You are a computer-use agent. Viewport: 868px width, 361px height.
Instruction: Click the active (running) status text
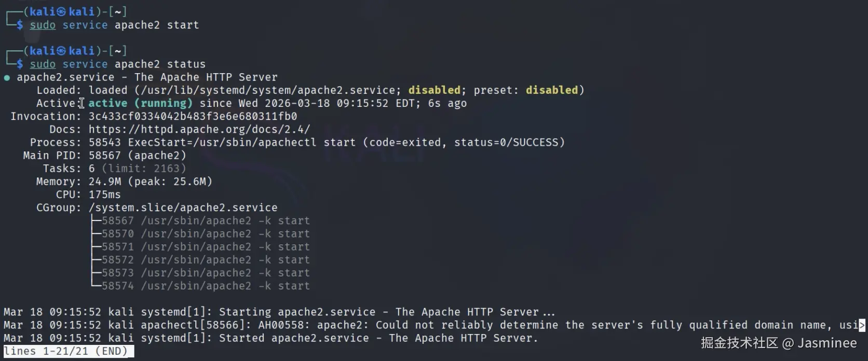click(140, 103)
